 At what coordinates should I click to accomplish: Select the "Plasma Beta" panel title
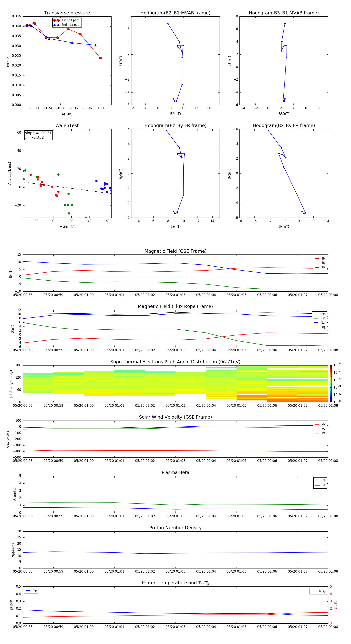click(175, 472)
